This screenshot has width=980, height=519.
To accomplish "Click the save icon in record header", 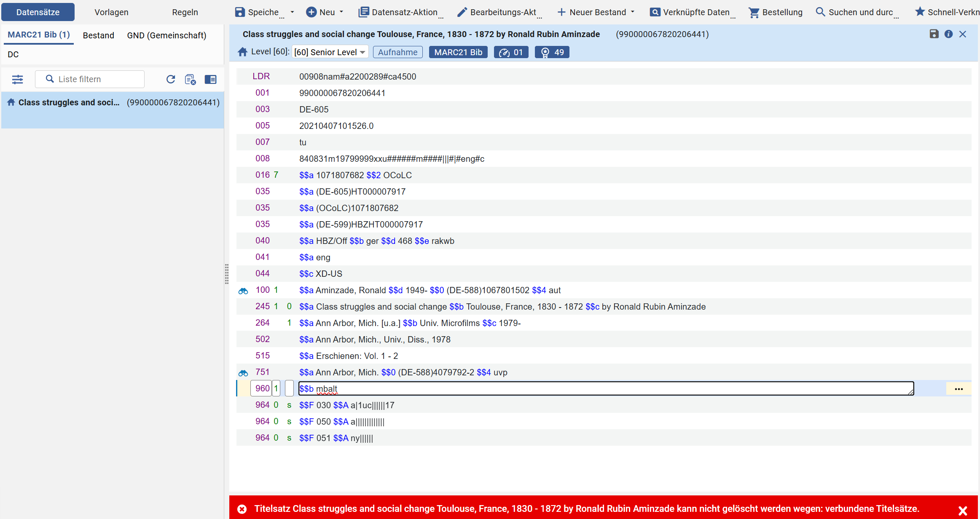I will pyautogui.click(x=934, y=34).
